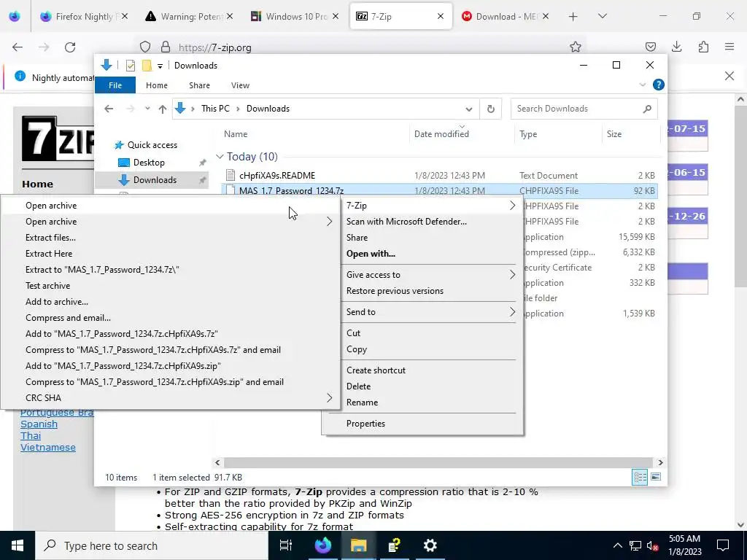Click the tracking protection shield icon
This screenshot has height=560, width=747.
tap(145, 47)
